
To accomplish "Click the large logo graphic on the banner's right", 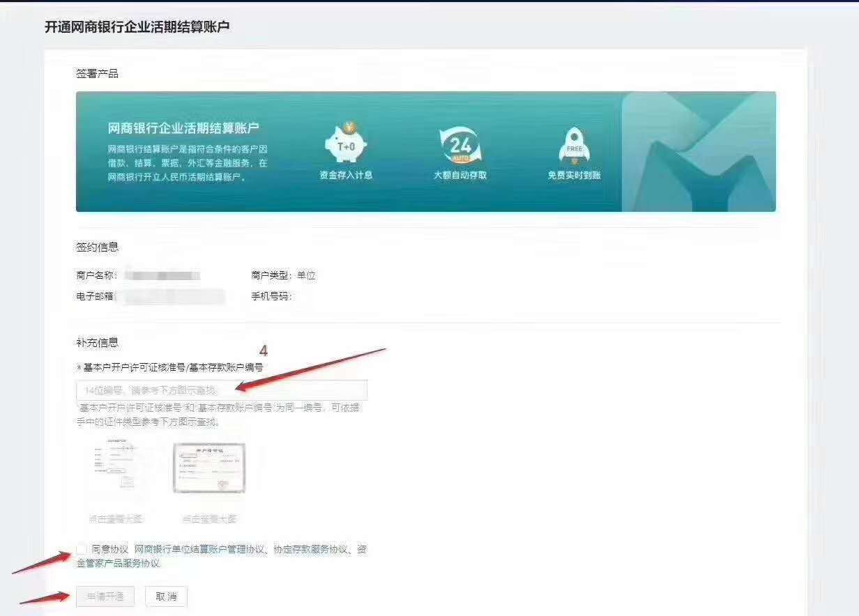I will coord(699,152).
